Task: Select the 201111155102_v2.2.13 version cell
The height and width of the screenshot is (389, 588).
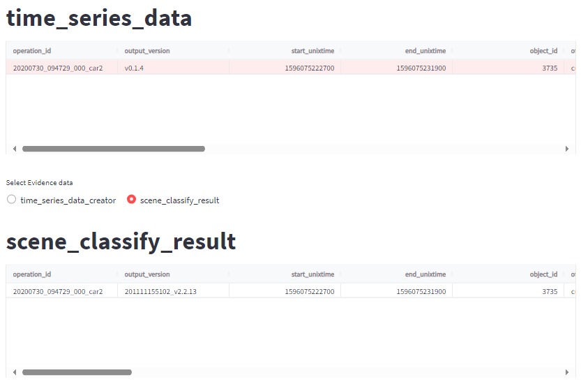Action: [160, 291]
